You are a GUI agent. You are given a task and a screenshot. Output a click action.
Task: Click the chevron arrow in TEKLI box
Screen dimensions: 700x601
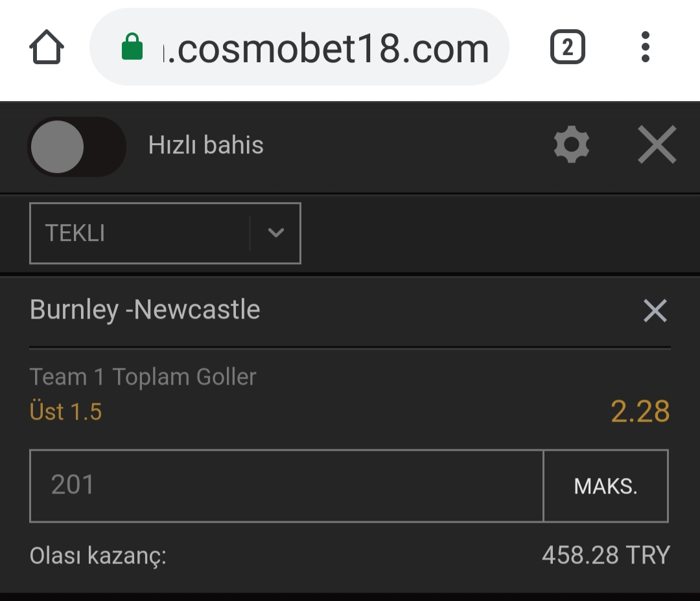(276, 233)
